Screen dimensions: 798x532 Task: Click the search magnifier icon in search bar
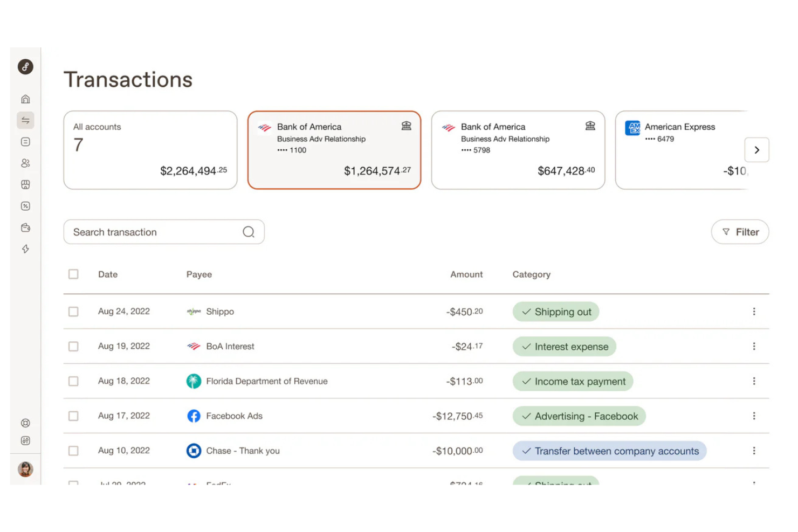tap(249, 232)
